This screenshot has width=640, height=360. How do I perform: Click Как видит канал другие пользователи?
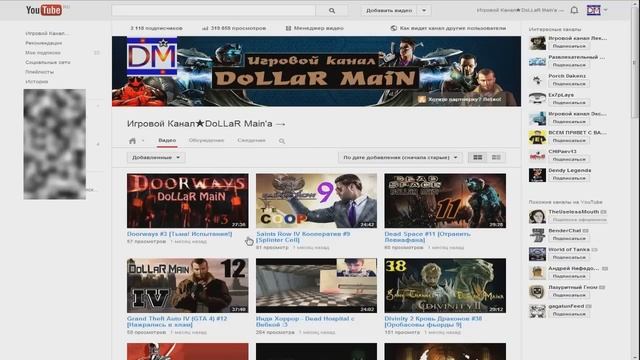[x=448, y=28]
